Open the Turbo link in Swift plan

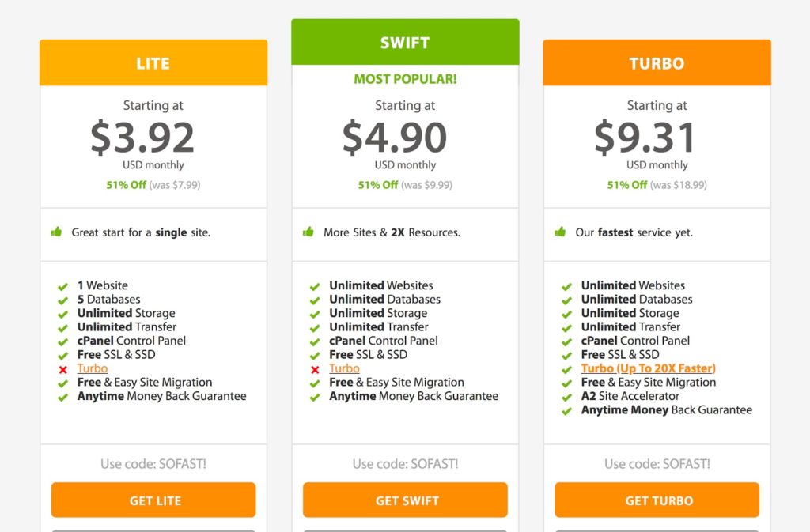tap(344, 368)
